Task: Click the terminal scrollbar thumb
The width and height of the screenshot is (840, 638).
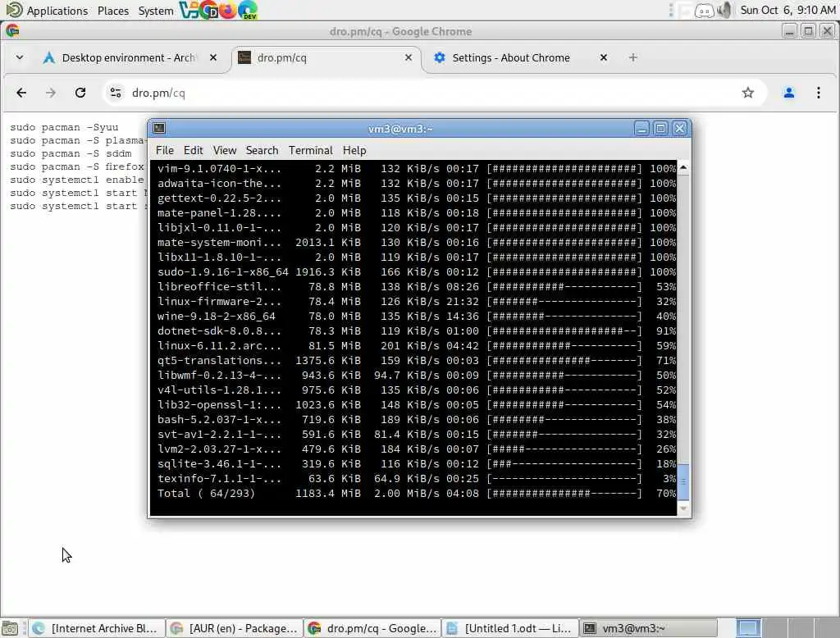Action: coord(683,481)
